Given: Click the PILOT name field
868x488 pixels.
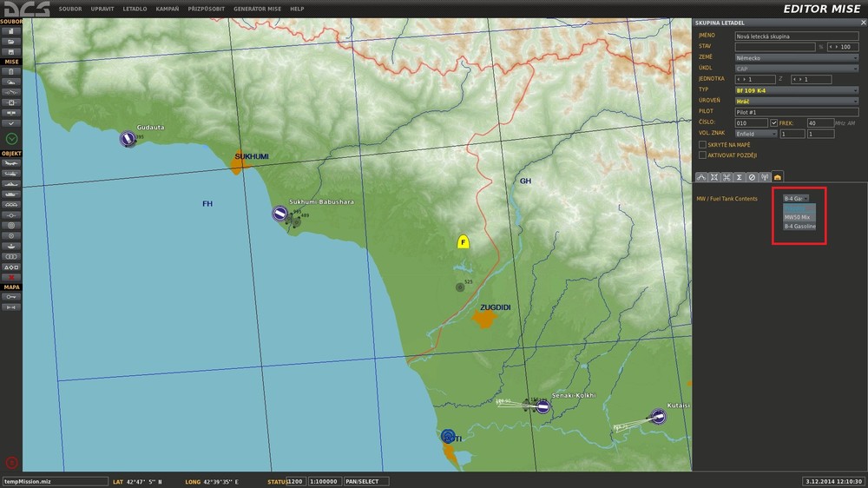Looking at the screenshot, I should 797,112.
